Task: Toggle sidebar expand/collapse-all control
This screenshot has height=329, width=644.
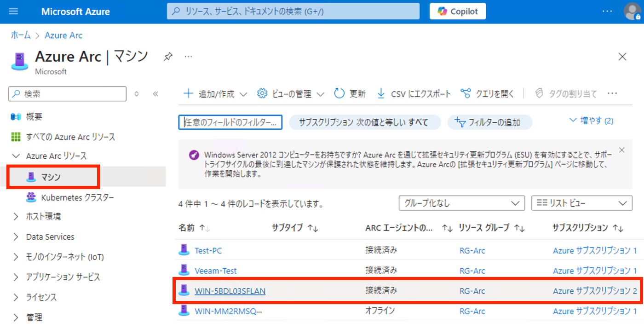Action: tap(136, 94)
